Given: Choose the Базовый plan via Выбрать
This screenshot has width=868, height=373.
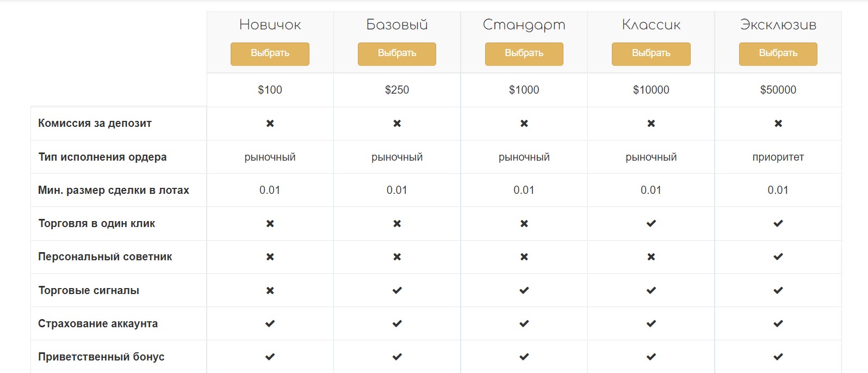Looking at the screenshot, I should click(397, 54).
